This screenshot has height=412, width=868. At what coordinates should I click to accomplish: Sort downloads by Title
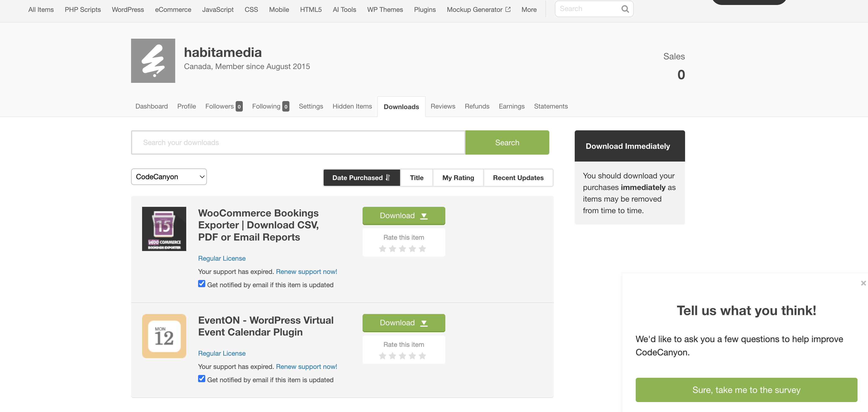pyautogui.click(x=416, y=178)
